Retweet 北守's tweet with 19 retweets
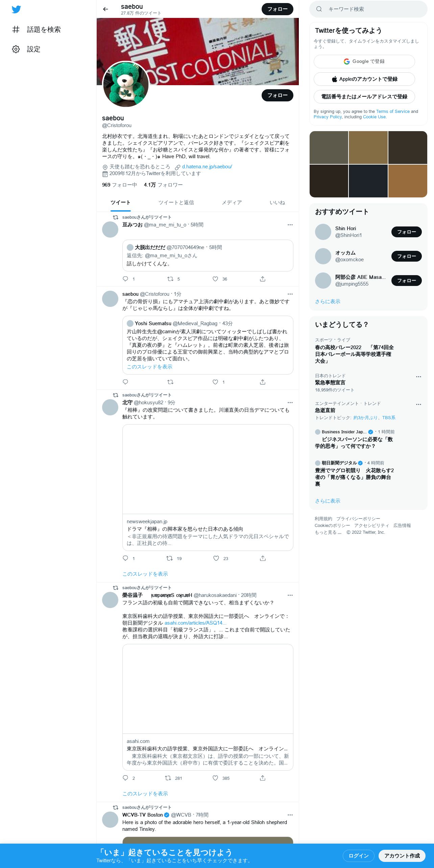434x868 pixels. pos(170,558)
